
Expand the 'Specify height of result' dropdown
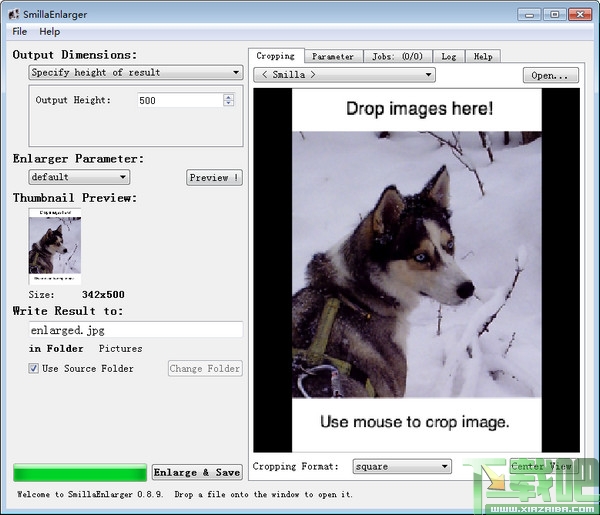(136, 72)
